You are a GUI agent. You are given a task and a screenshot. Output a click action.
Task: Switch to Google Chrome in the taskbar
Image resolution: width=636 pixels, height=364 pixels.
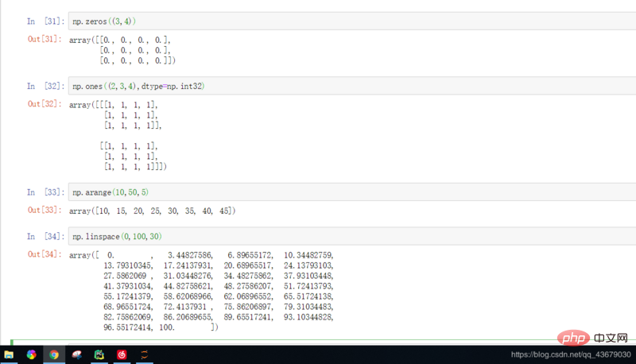[54, 355]
